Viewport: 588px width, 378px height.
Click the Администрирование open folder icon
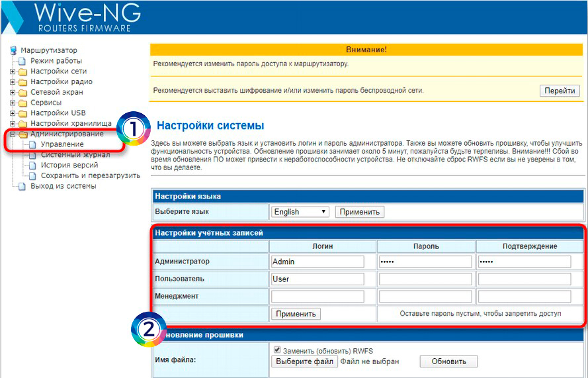(x=23, y=134)
